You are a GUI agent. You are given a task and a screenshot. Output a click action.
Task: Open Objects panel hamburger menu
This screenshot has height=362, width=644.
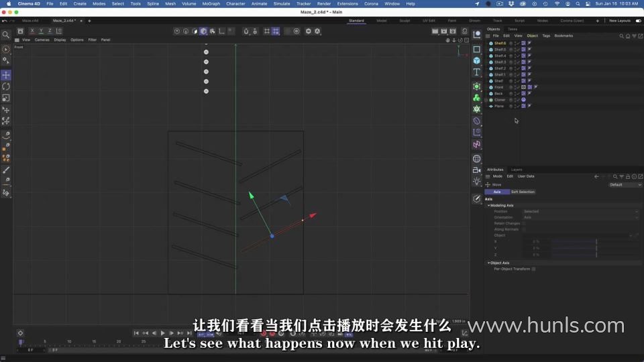click(488, 36)
